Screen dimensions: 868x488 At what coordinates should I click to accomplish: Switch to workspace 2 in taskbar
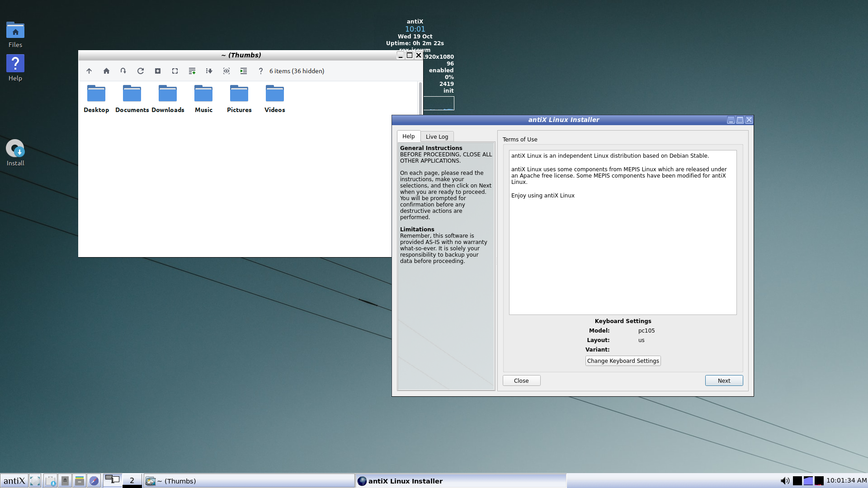[132, 480]
